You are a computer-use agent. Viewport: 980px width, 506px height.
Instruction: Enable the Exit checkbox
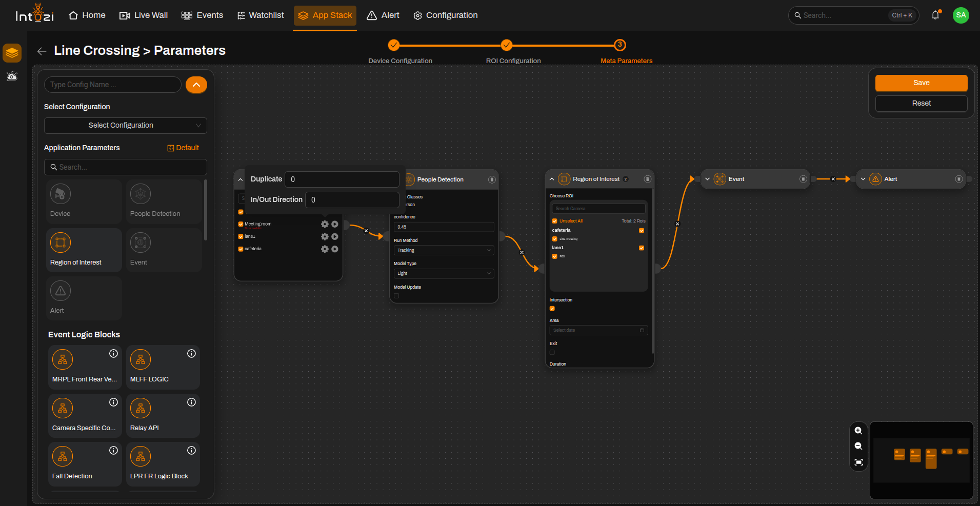coord(552,352)
